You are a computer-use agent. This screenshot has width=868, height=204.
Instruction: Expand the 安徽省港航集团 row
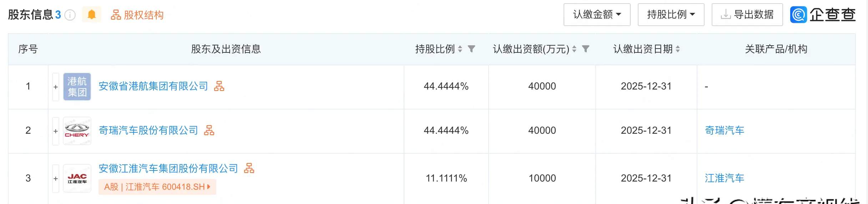pyautogui.click(x=56, y=87)
